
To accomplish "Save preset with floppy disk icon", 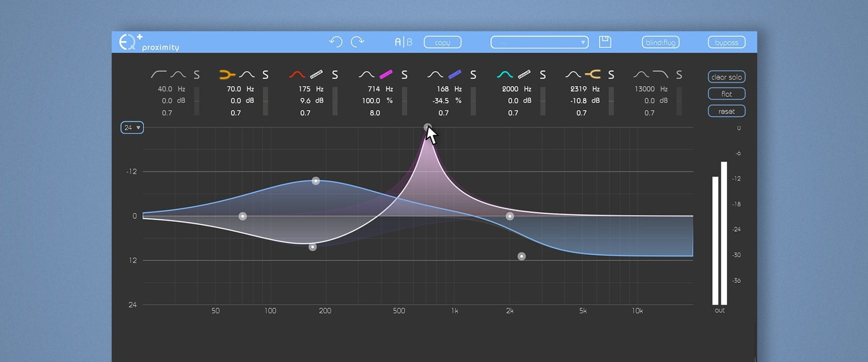I will pyautogui.click(x=605, y=42).
